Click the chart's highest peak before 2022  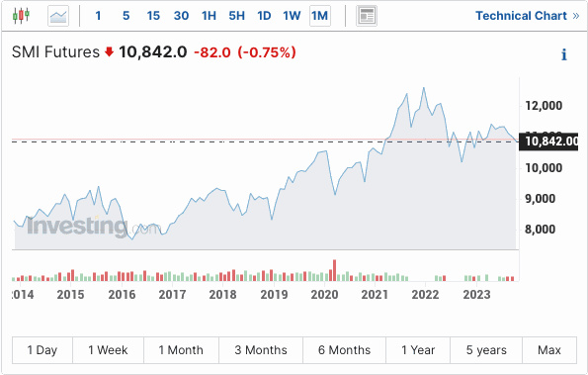424,88
